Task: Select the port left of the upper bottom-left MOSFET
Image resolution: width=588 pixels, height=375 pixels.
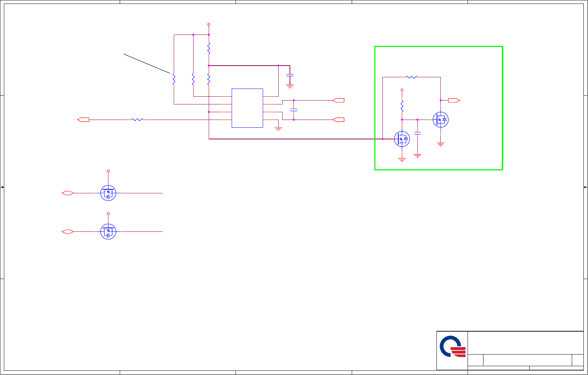Action: coord(67,193)
